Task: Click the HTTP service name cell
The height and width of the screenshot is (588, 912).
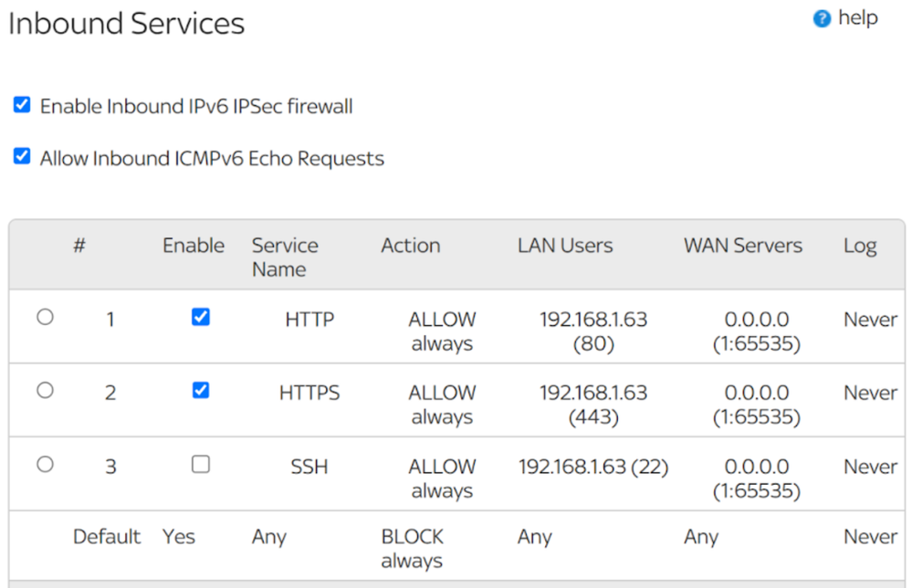Action: coord(309,320)
